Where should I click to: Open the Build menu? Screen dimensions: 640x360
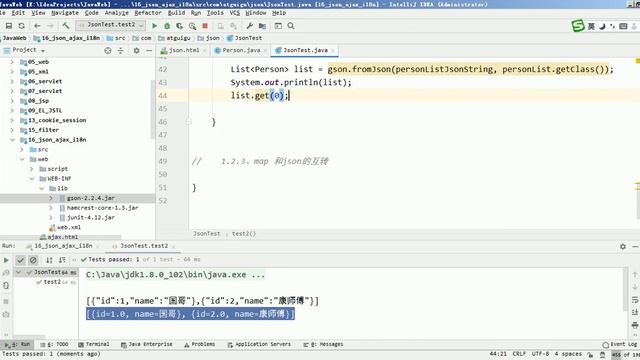[x=176, y=13]
